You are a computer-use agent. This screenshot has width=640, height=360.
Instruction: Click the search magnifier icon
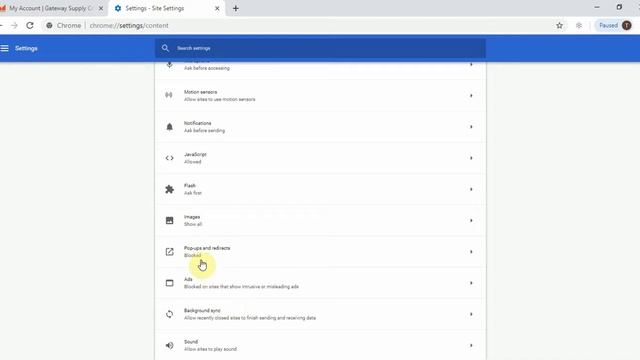165,48
